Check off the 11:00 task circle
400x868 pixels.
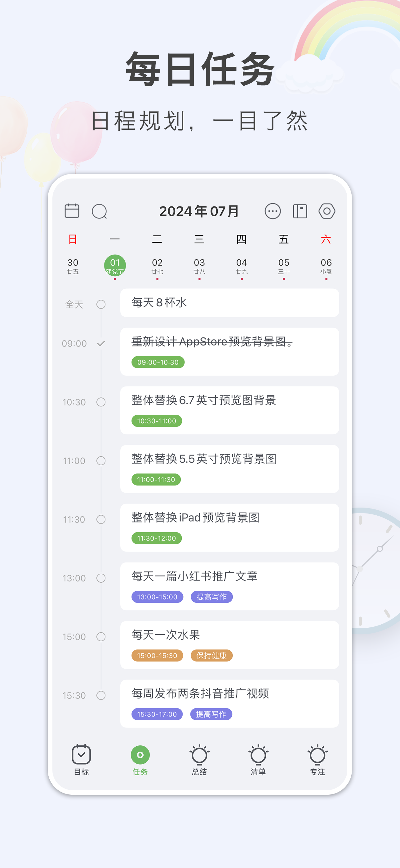click(101, 461)
